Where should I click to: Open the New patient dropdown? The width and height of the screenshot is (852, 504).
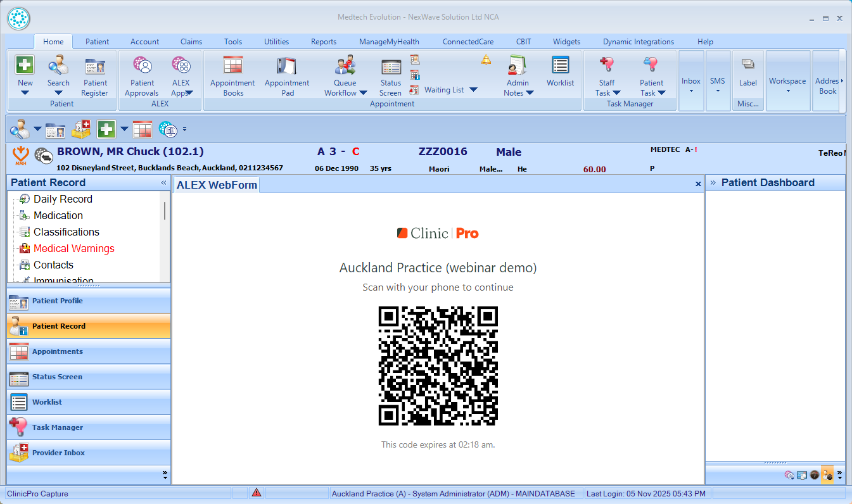25,93
